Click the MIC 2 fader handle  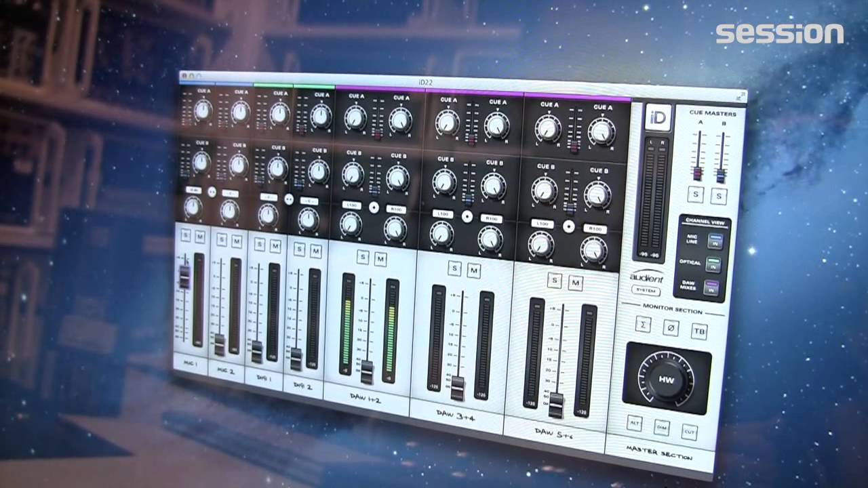[220, 345]
